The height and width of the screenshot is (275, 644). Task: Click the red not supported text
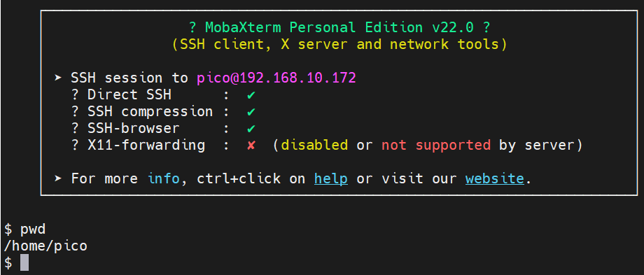(x=436, y=146)
